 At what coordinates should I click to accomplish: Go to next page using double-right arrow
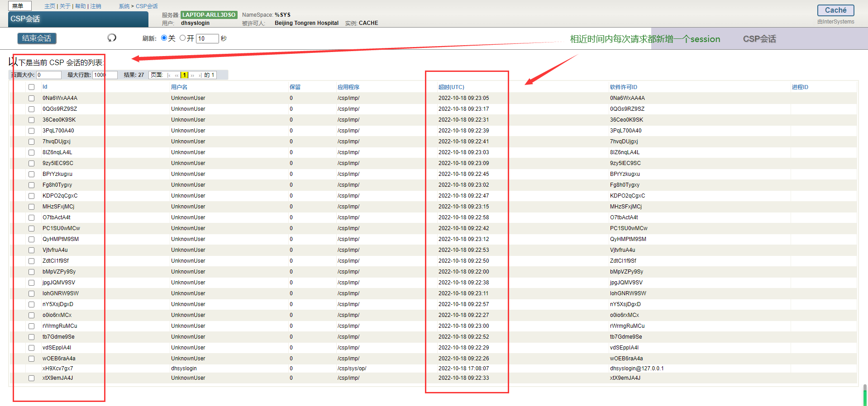coord(192,75)
